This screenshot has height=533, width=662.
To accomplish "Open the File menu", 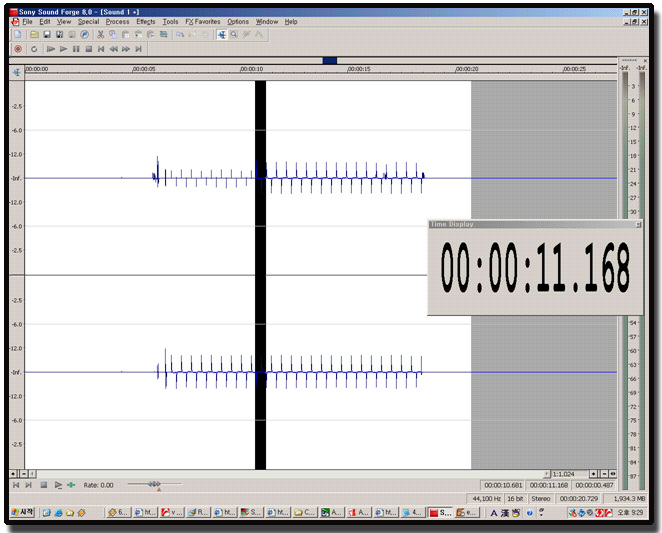I will [27, 22].
